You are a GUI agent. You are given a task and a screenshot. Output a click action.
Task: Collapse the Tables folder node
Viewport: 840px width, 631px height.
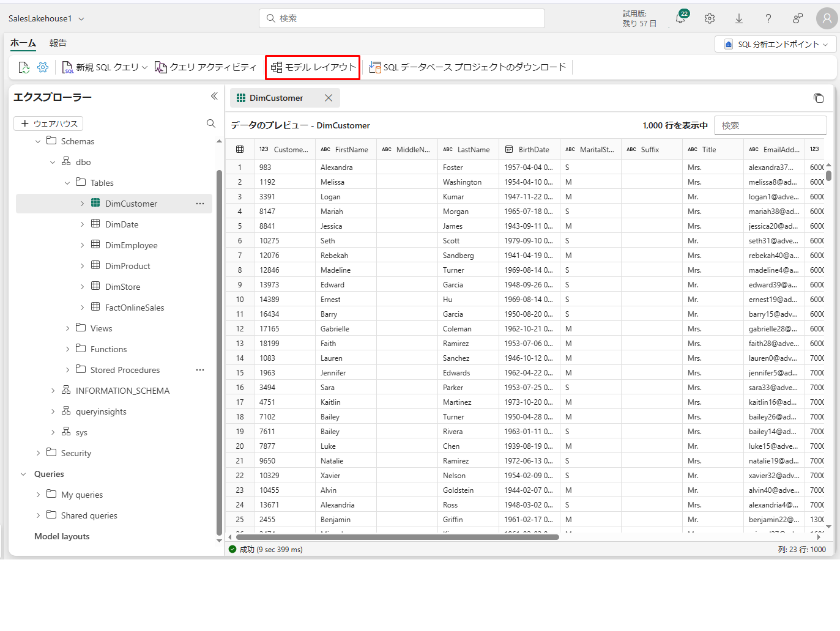point(67,183)
